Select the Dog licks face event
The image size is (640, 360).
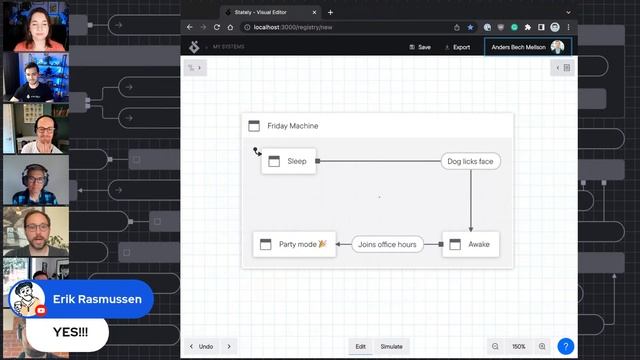pyautogui.click(x=470, y=161)
